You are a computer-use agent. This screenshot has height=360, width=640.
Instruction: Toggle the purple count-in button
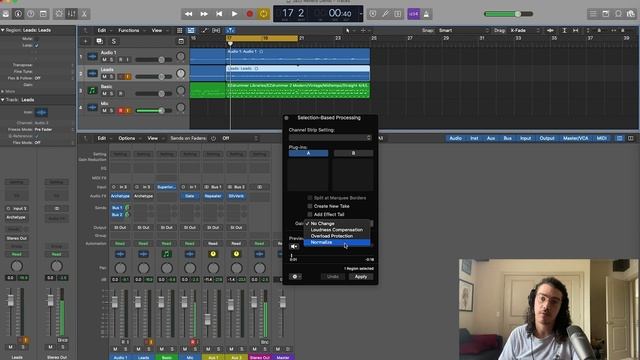413,14
